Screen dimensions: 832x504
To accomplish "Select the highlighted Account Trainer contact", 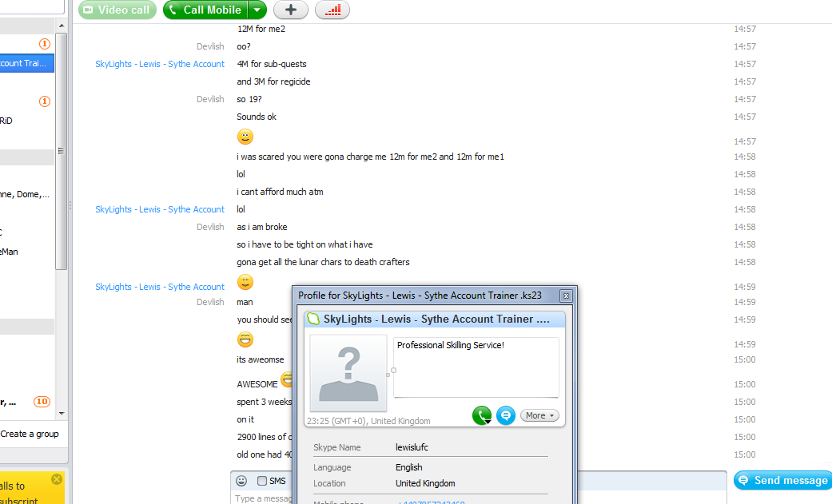I will 26,63.
